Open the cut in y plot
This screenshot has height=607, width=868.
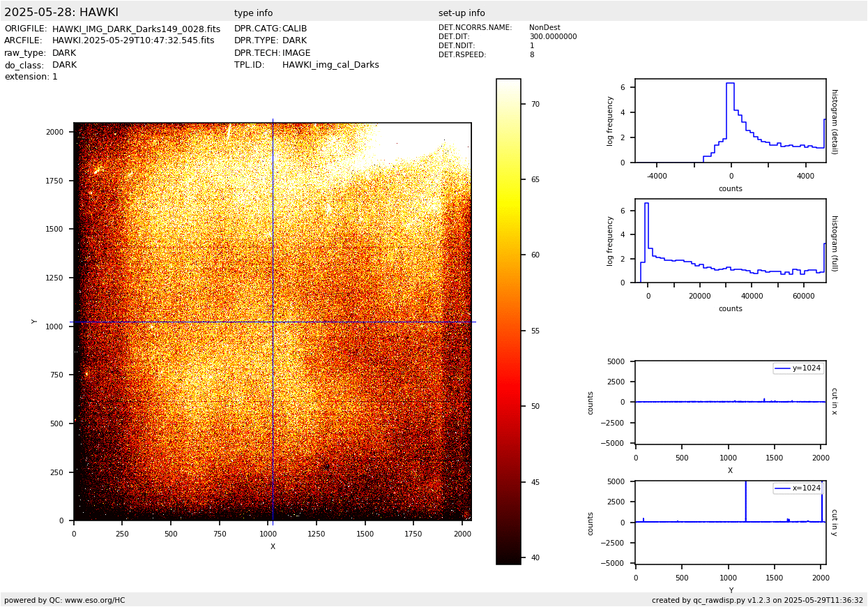tap(730, 522)
